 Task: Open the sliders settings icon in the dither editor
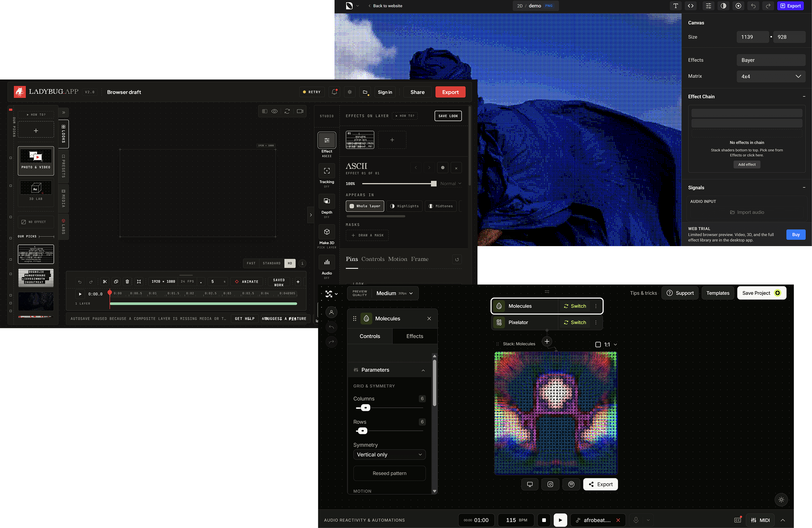pos(709,6)
